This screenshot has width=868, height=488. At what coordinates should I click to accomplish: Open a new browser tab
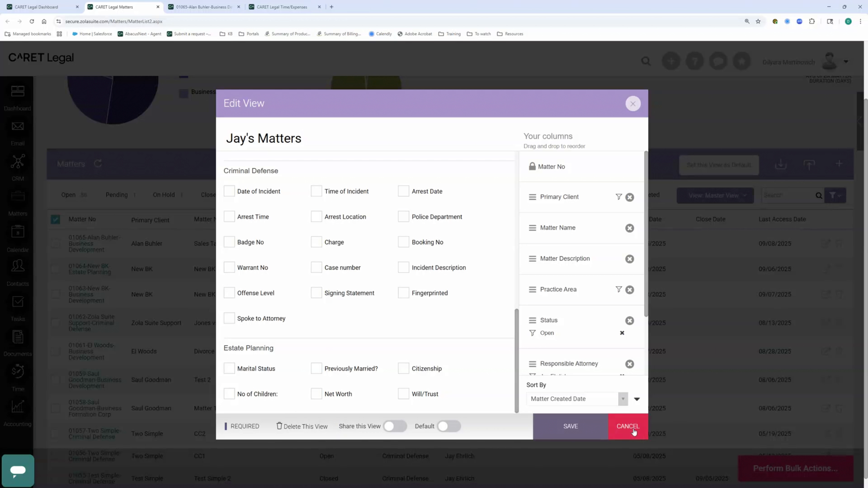pos(331,7)
